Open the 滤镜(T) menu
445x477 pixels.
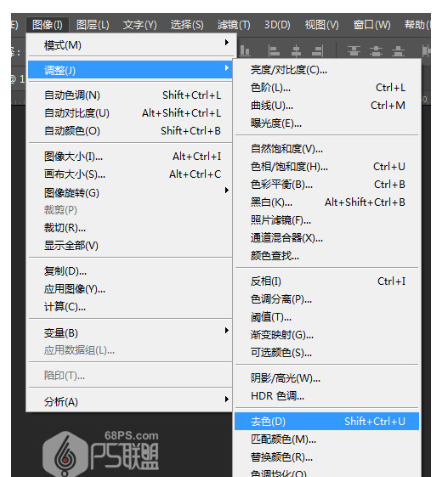[234, 25]
